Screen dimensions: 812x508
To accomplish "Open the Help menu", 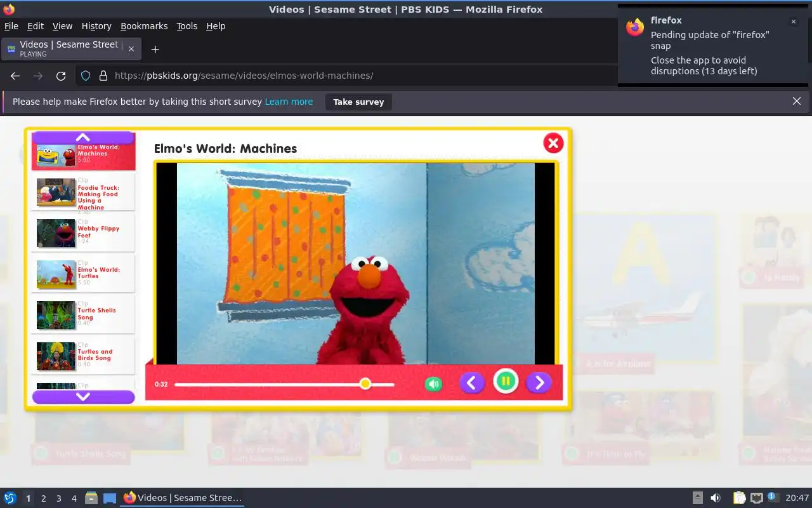I will click(216, 26).
